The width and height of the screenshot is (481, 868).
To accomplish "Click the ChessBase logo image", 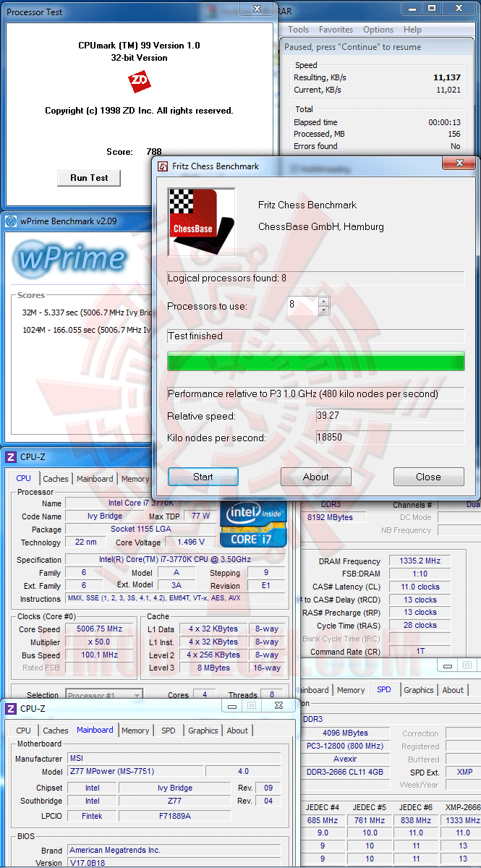I will click(202, 222).
